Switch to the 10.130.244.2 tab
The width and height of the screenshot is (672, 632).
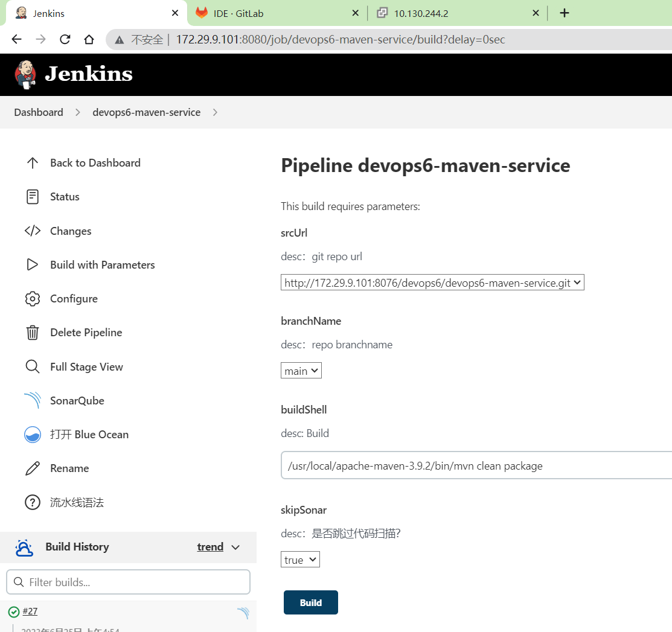tap(458, 13)
